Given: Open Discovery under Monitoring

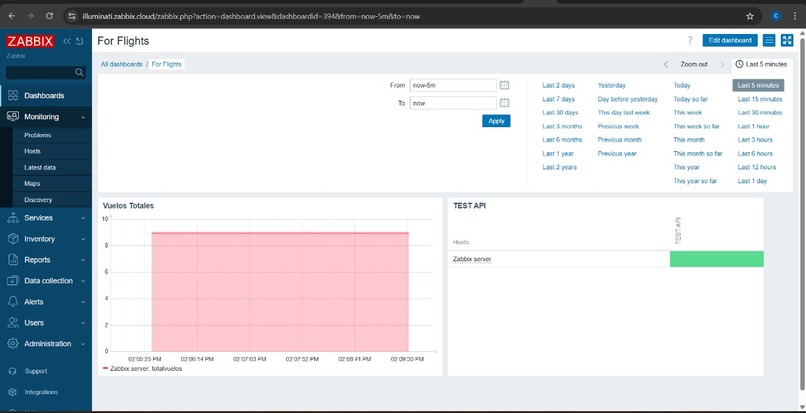Looking at the screenshot, I should click(38, 200).
